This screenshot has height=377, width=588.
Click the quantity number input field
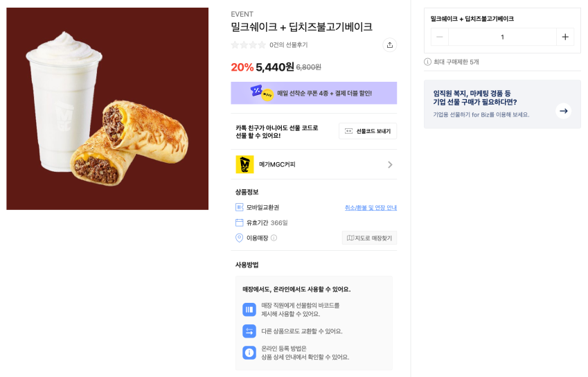pyautogui.click(x=502, y=37)
